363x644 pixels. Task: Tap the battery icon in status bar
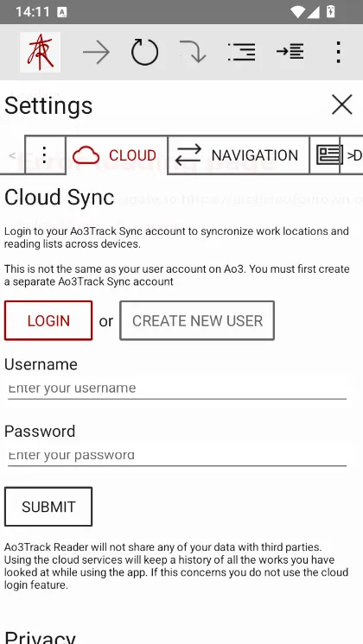[330, 12]
